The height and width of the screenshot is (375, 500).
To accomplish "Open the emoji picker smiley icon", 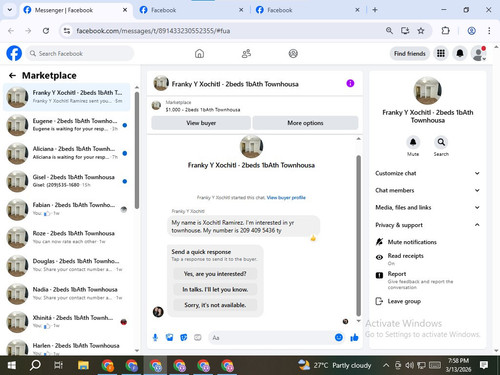I will coord(339,337).
